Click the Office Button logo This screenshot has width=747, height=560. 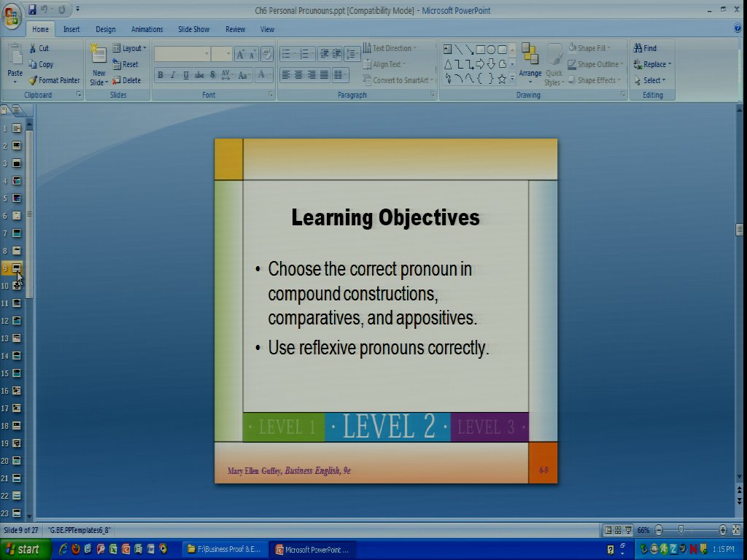pyautogui.click(x=12, y=16)
